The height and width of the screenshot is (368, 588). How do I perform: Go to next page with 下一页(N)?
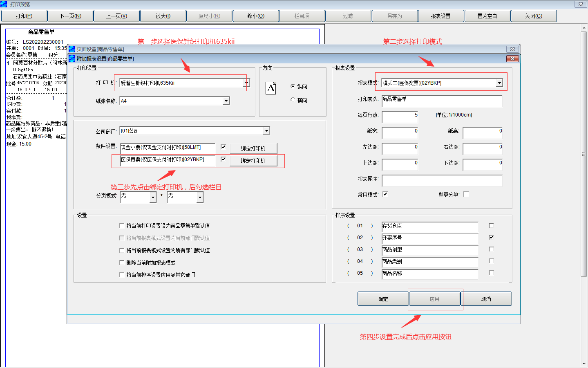click(x=70, y=16)
